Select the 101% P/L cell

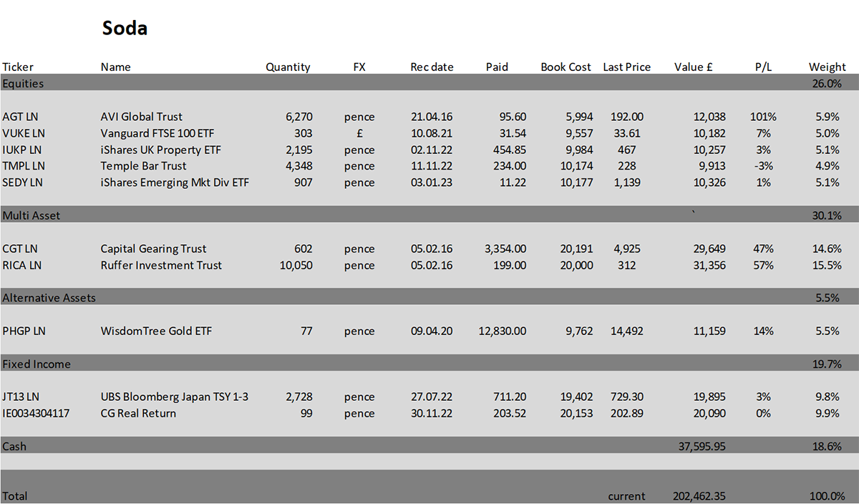(763, 117)
